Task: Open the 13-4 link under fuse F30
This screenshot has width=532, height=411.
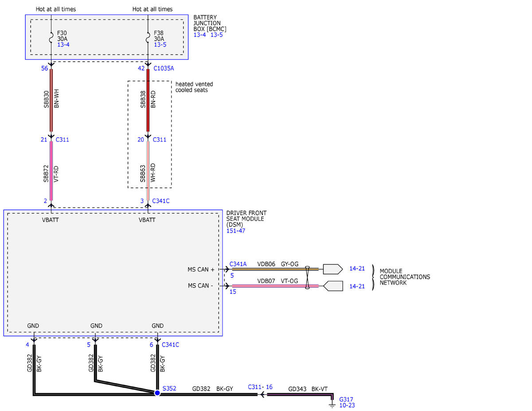Action: [63, 45]
